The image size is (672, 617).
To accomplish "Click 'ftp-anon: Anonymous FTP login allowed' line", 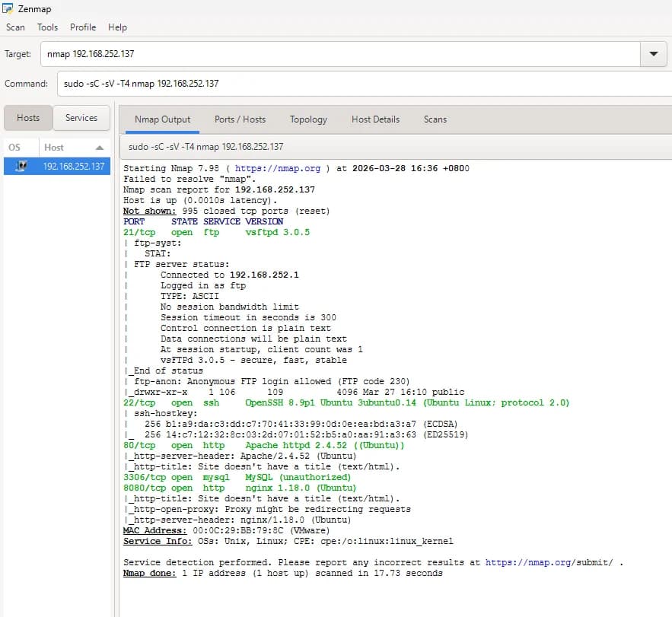I will click(x=266, y=381).
